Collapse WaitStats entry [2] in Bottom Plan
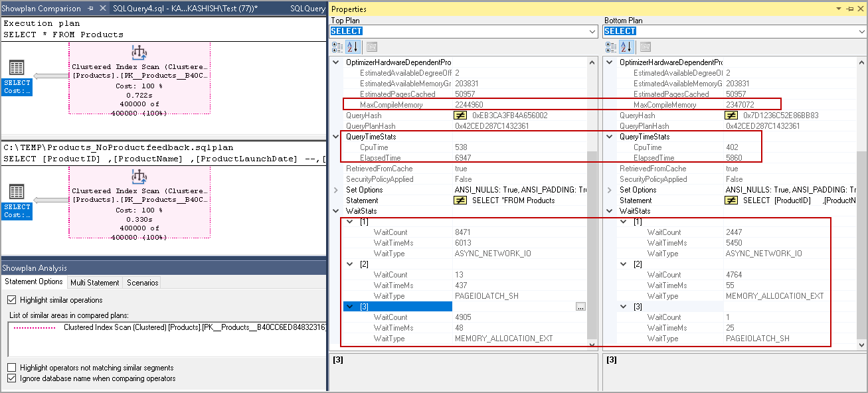The image size is (868, 393). [x=624, y=264]
